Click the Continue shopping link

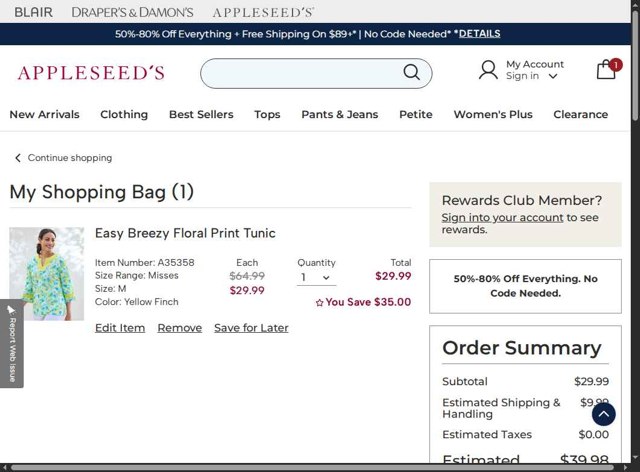tap(70, 158)
